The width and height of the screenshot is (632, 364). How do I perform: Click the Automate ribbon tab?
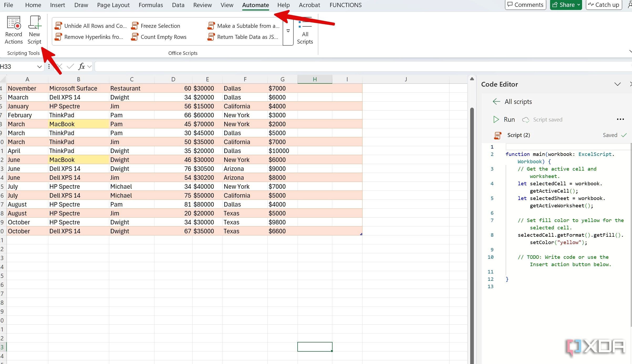[255, 5]
